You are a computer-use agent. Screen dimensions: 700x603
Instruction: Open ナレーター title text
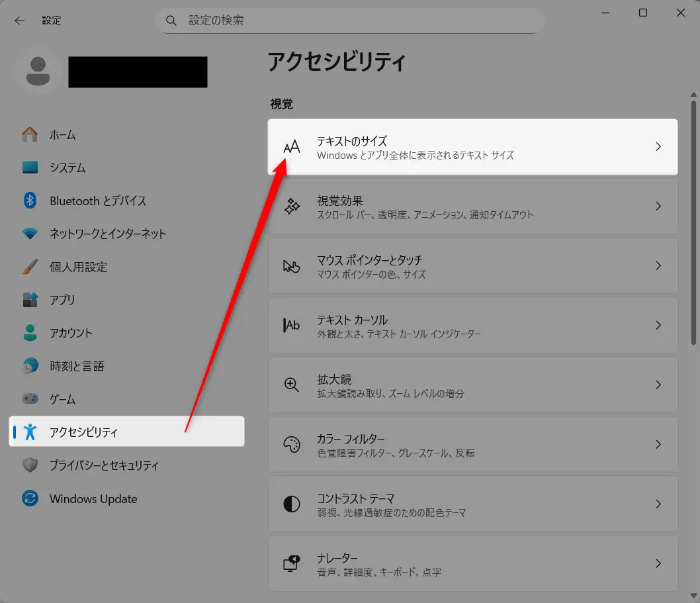(x=337, y=558)
